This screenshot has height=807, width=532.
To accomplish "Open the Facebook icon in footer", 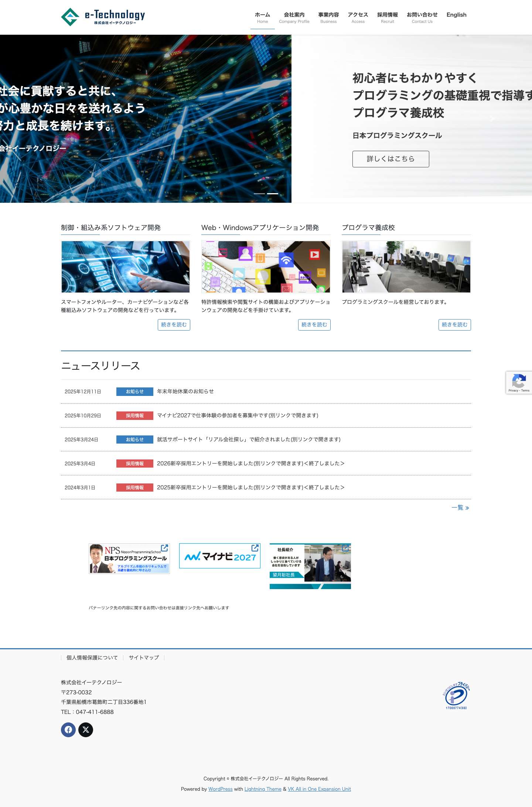I will click(x=68, y=729).
